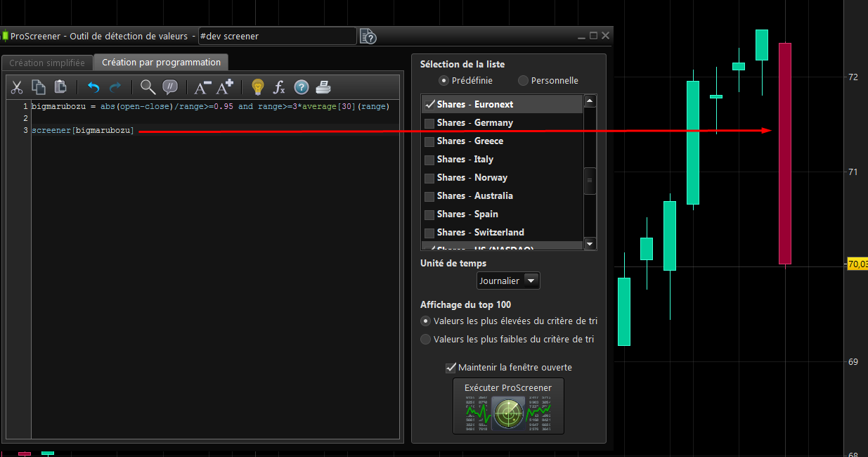Open help with the blue question mark

click(x=302, y=87)
